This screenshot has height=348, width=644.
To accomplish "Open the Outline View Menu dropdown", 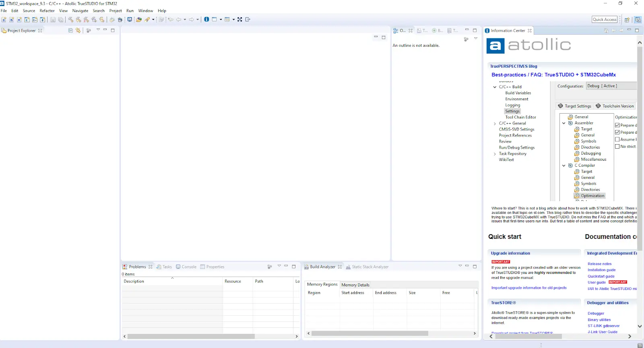I will [x=475, y=38].
